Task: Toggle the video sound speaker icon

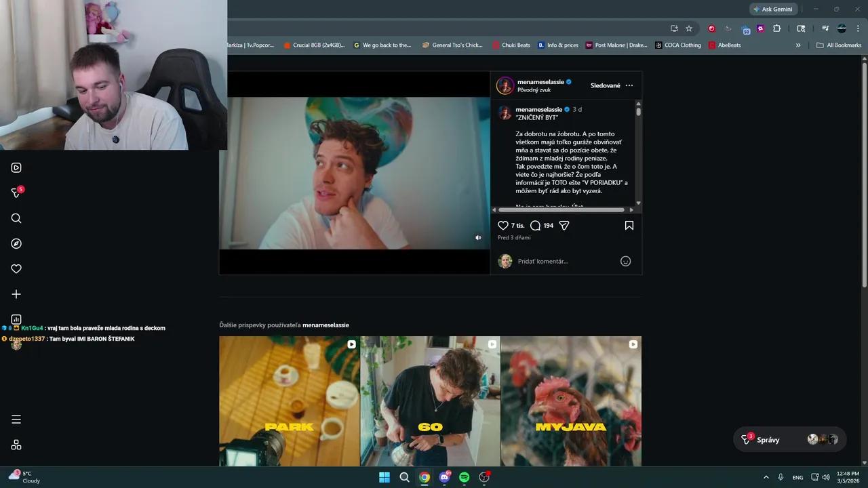Action: tap(478, 238)
